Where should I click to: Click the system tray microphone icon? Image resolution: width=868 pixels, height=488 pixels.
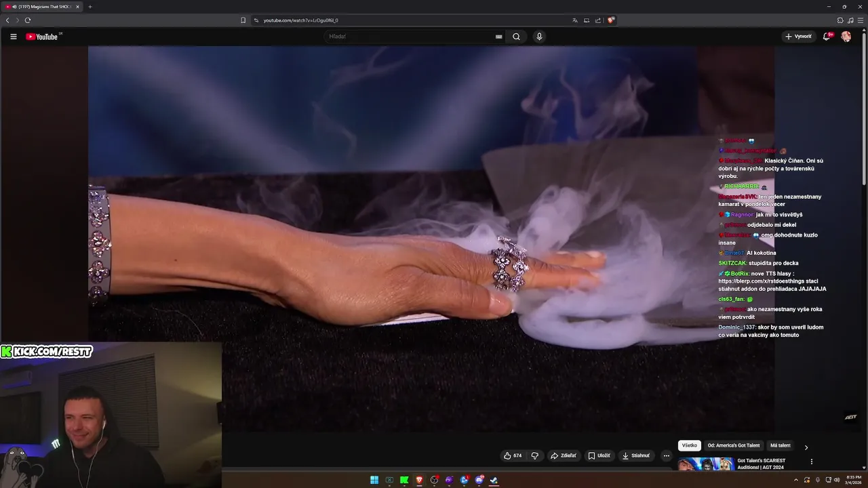pyautogui.click(x=817, y=480)
